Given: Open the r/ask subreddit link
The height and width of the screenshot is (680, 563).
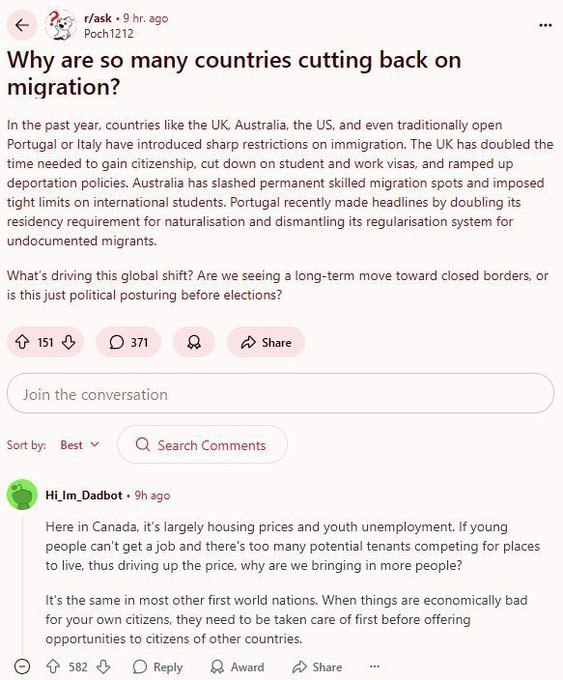Looking at the screenshot, I should point(98,18).
